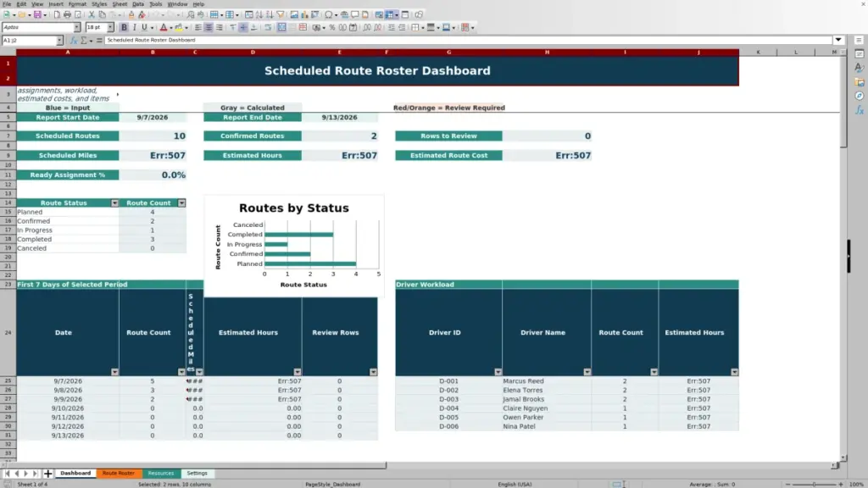Open the sidebar Properties panel icon
This screenshot has width=868, height=488.
[x=860, y=53]
